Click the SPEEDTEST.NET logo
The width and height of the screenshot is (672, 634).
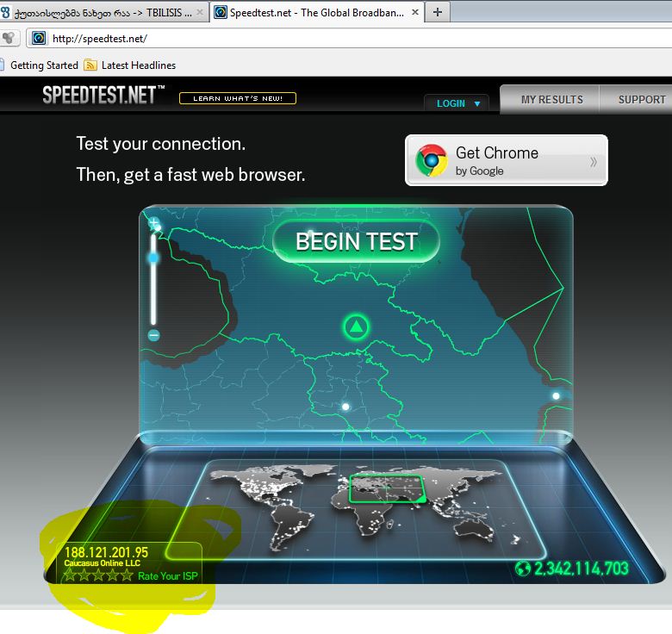pos(103,94)
